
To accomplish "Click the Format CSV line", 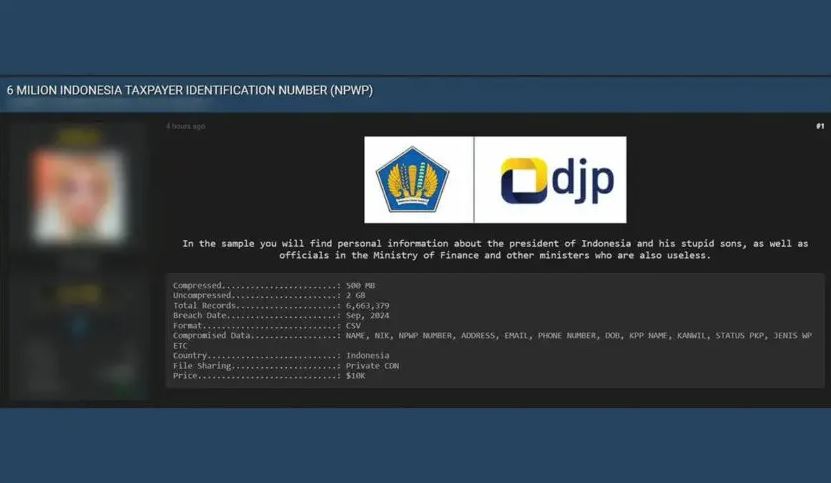I will [x=267, y=326].
